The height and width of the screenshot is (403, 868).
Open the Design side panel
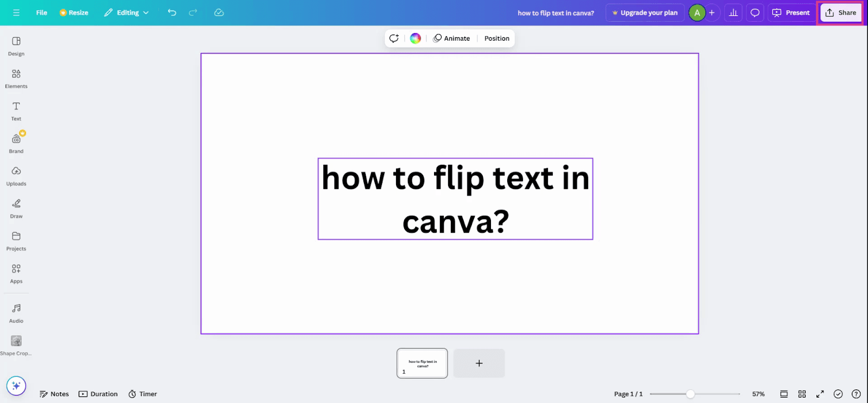click(16, 46)
